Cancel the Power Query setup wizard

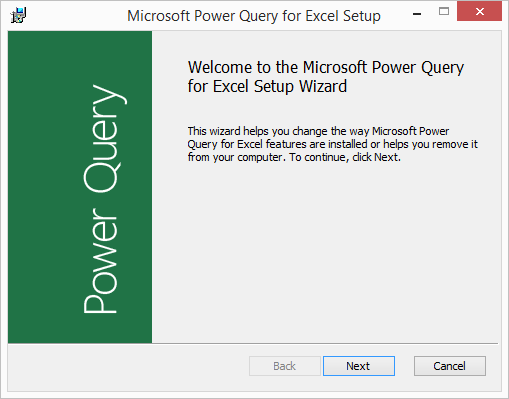click(x=450, y=366)
